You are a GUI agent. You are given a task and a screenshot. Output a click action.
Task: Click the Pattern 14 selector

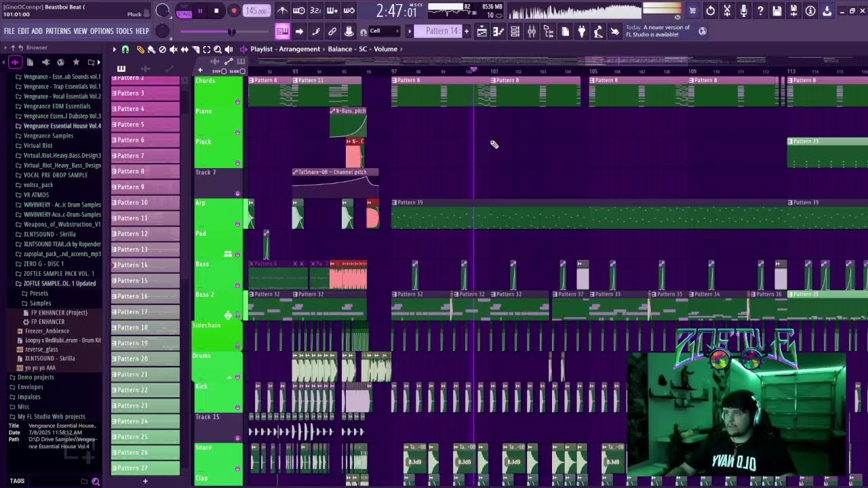click(437, 31)
